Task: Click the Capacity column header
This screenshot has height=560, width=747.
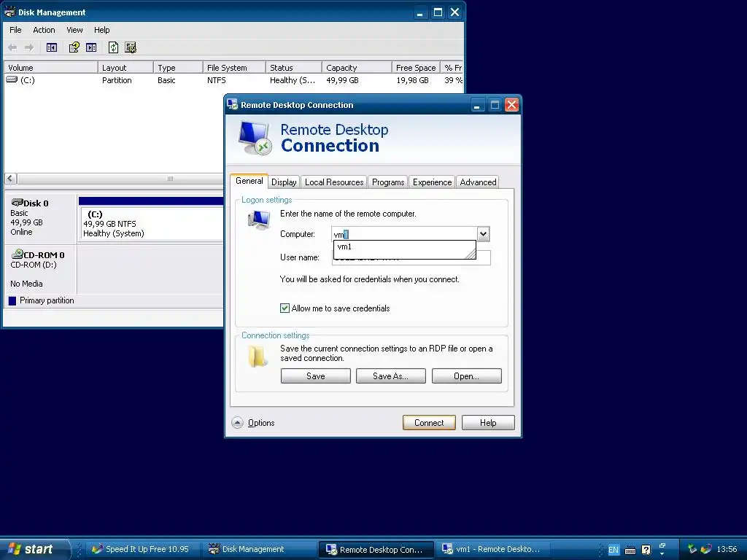Action: 357,68
